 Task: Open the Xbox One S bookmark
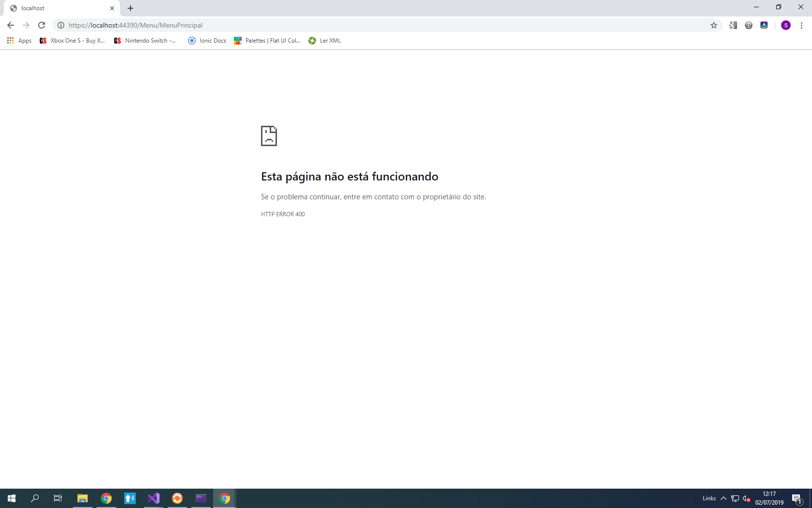pyautogui.click(x=72, y=41)
